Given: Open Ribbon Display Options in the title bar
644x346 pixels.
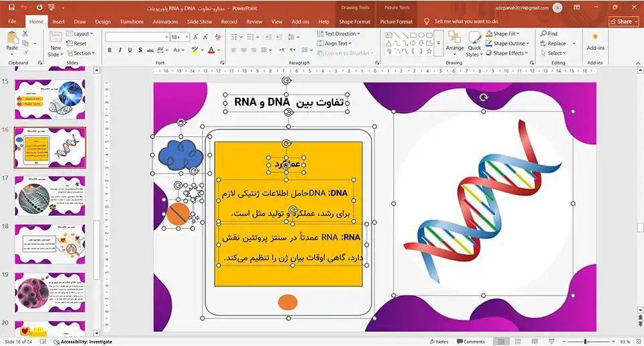Looking at the screenshot, I should [x=577, y=7].
